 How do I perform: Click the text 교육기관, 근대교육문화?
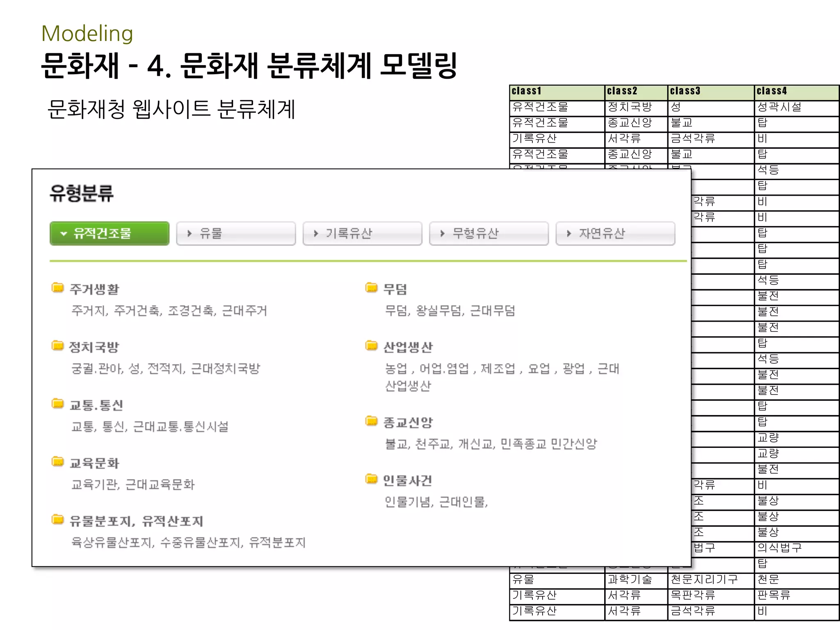(x=133, y=484)
